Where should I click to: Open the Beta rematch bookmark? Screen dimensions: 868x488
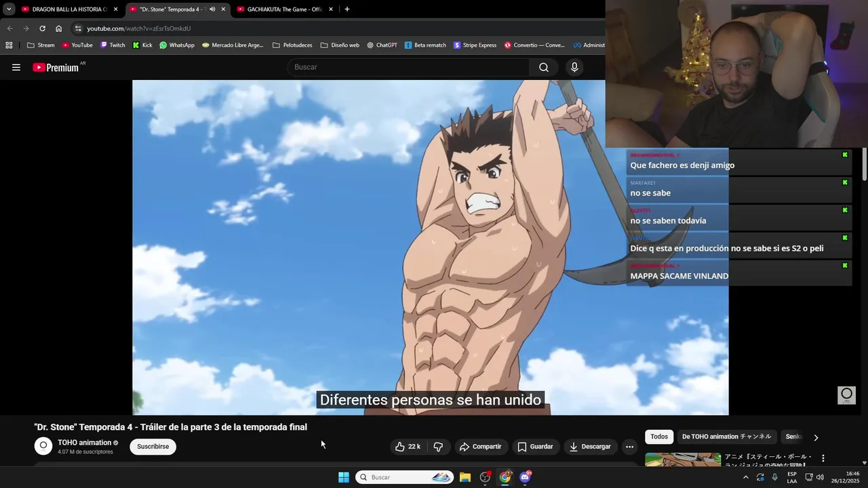[x=425, y=45]
